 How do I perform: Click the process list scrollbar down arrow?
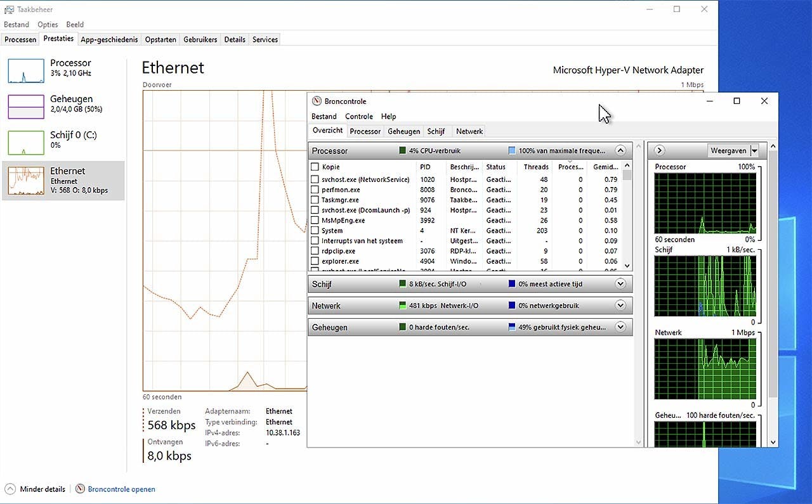(x=627, y=267)
